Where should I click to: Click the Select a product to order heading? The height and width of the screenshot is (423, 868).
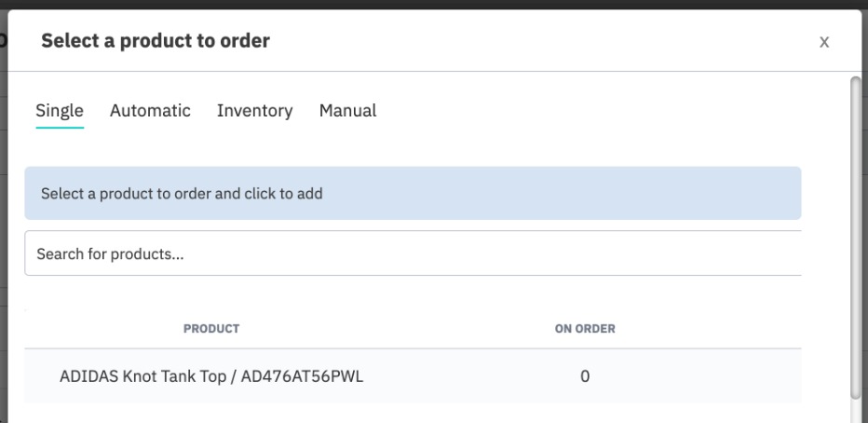click(x=156, y=40)
